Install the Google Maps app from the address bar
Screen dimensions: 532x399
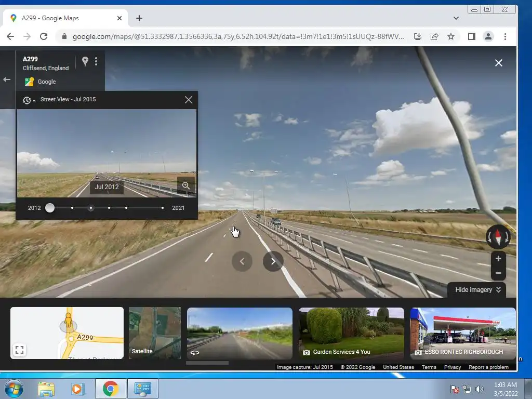pos(418,36)
